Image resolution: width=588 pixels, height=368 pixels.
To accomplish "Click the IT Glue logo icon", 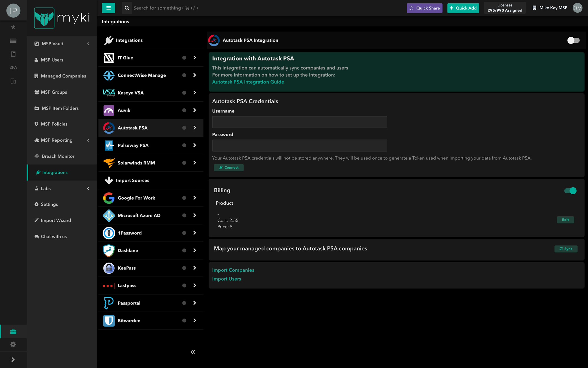I will (109, 58).
